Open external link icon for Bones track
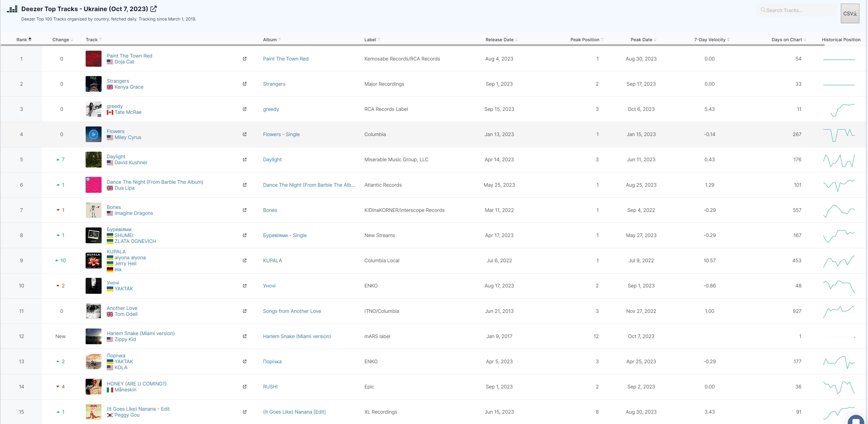 [245, 210]
